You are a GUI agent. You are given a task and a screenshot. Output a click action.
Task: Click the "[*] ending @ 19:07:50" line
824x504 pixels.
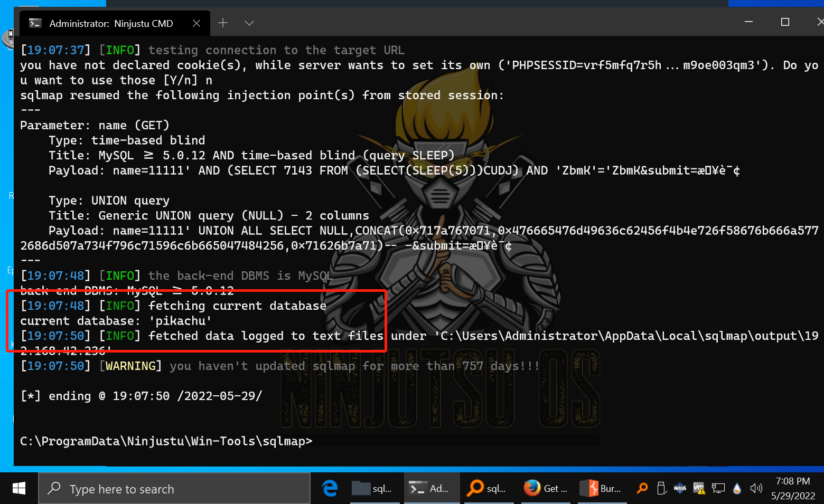coord(141,396)
